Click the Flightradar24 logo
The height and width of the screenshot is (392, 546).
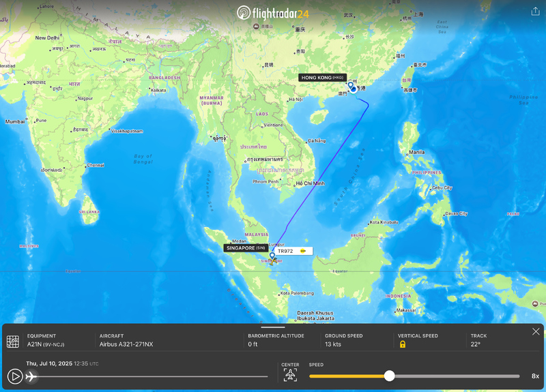273,13
